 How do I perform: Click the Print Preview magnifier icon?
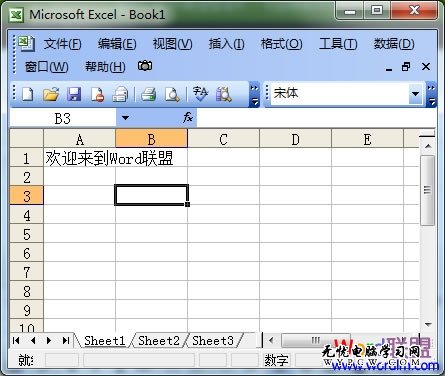(172, 94)
